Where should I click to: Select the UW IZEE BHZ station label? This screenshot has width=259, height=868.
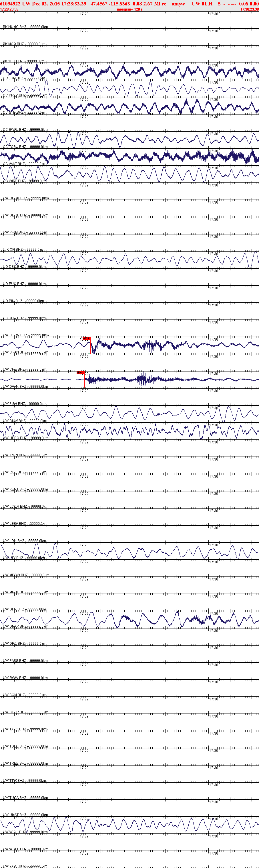pos(25,473)
